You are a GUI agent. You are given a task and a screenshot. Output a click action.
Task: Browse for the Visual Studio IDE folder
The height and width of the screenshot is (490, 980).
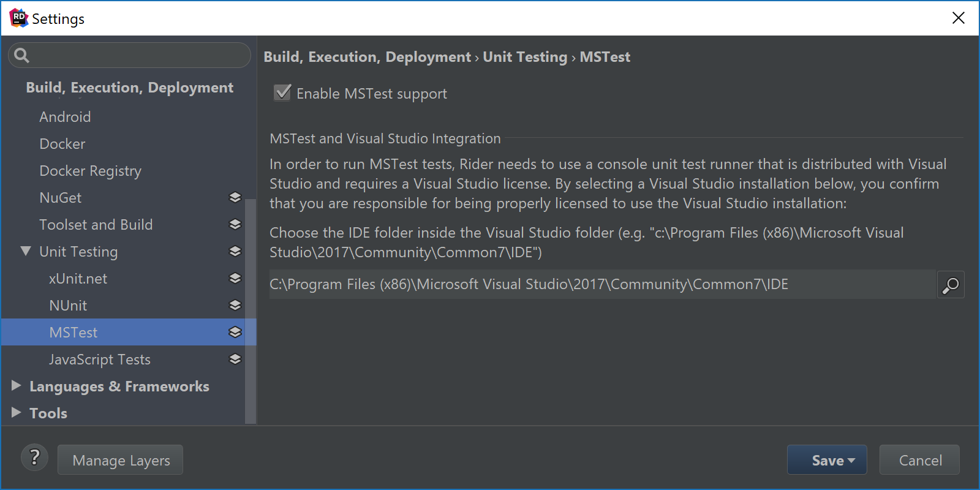click(x=951, y=285)
